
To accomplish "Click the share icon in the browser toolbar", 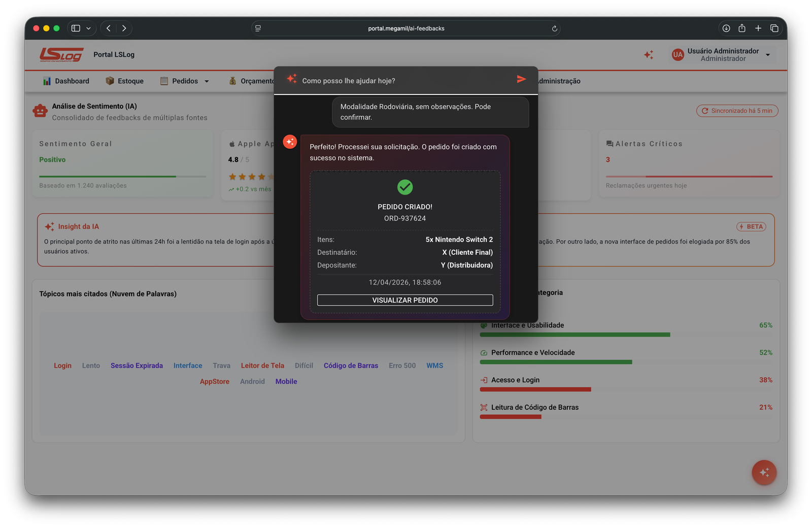I will [x=741, y=28].
